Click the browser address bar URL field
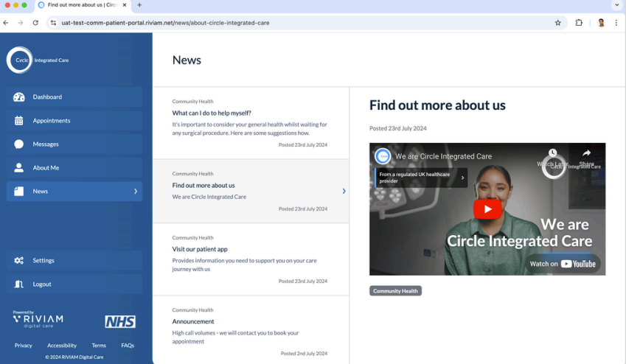 click(x=295, y=23)
